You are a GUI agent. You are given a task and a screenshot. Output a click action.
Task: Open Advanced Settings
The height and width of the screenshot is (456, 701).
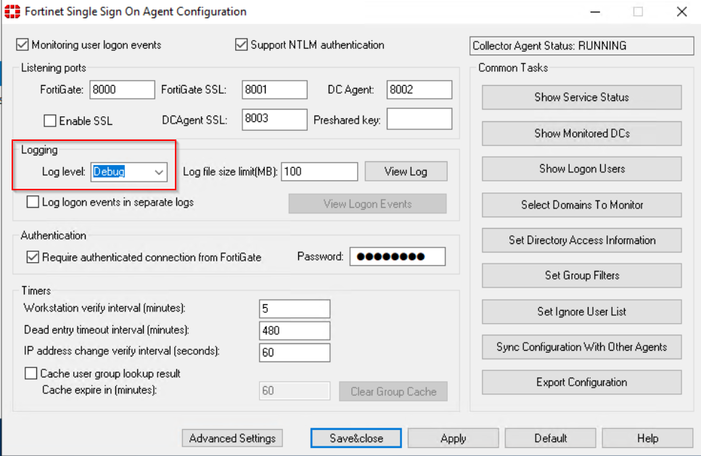point(232,438)
